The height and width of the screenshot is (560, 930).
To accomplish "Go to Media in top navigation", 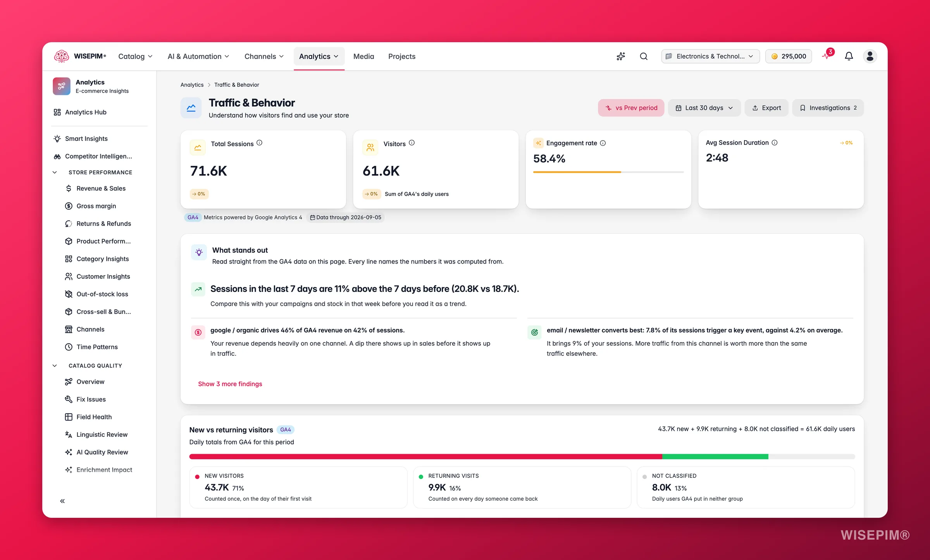I will pos(363,56).
